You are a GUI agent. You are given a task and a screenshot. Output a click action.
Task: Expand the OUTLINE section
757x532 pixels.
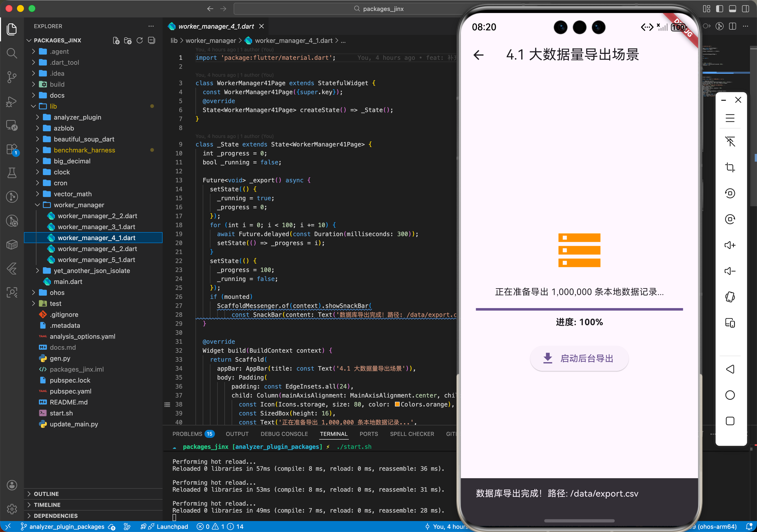[x=46, y=493]
